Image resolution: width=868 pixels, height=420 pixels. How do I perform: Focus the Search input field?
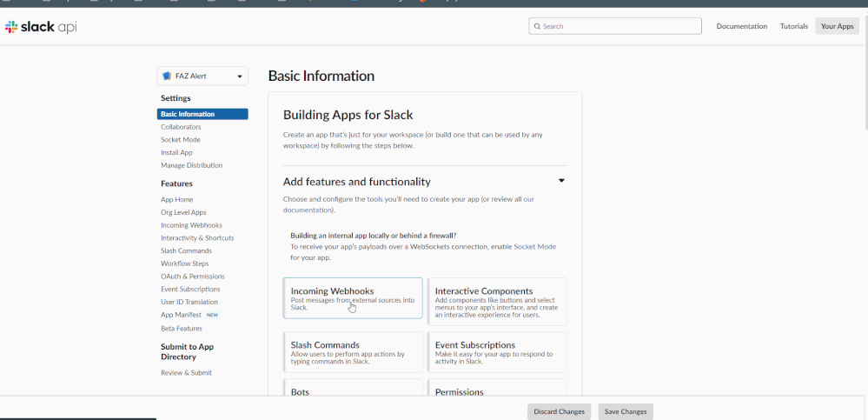click(615, 26)
